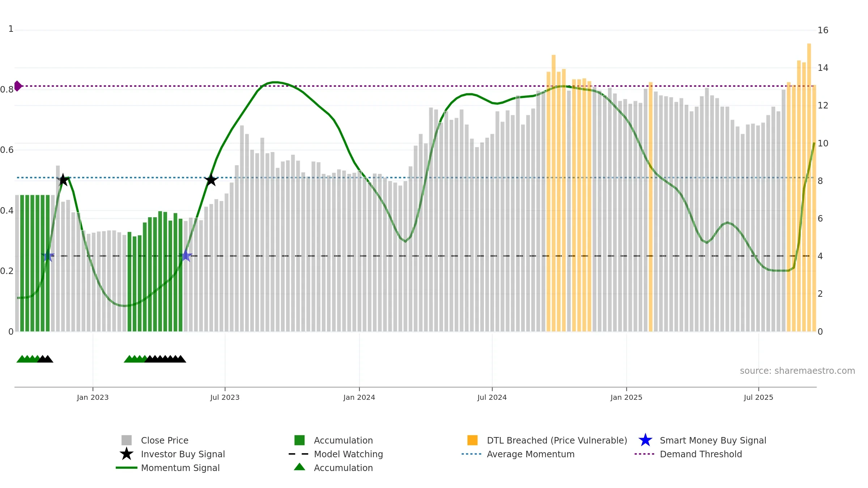Click the Jan 2025 x-axis label

click(626, 397)
